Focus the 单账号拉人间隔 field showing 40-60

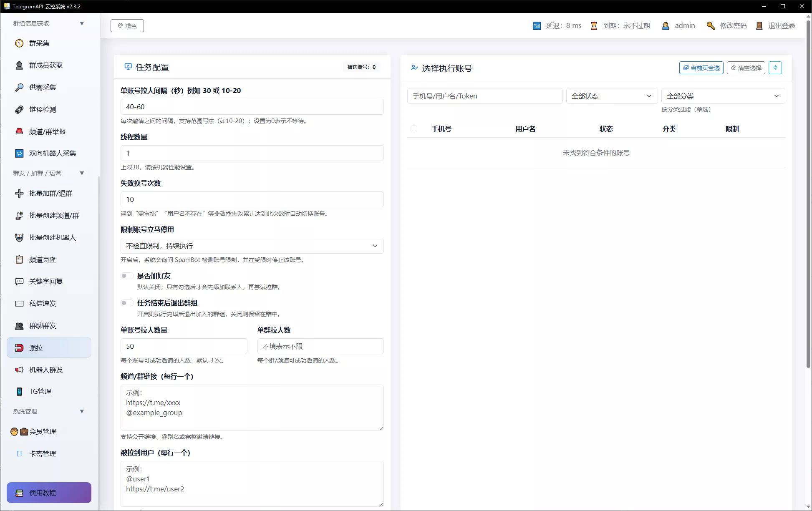tap(252, 107)
